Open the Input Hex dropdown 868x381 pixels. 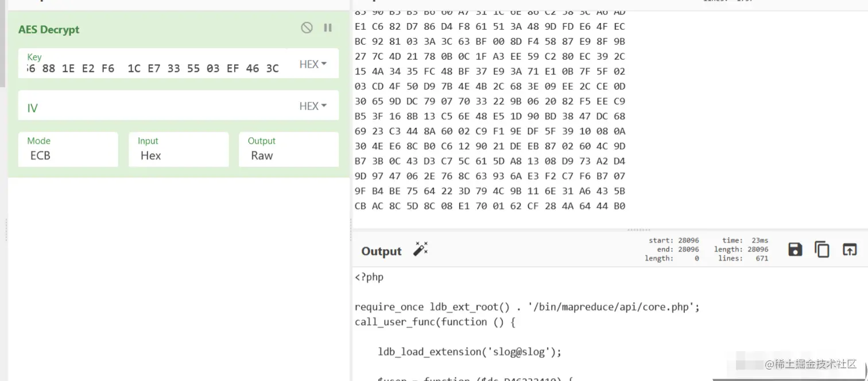click(179, 149)
